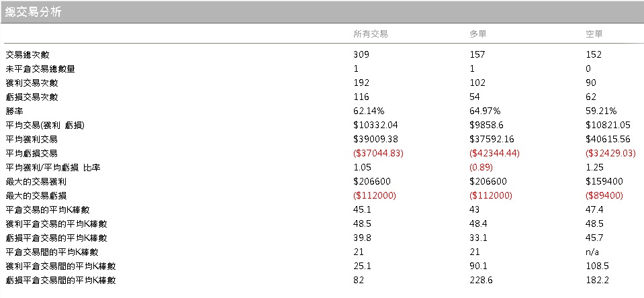Click the 獲利交易次數 value 192
The height and width of the screenshot is (298, 644).
pyautogui.click(x=361, y=83)
